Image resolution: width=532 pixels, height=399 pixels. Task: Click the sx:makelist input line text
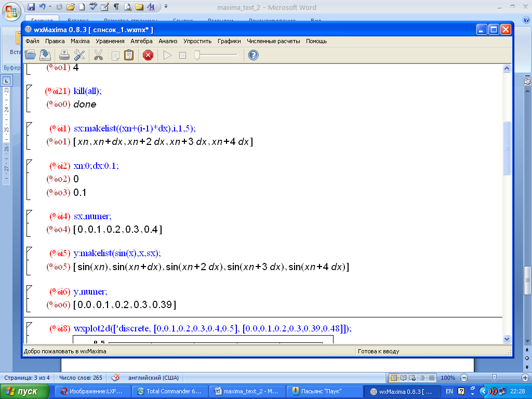pos(135,129)
